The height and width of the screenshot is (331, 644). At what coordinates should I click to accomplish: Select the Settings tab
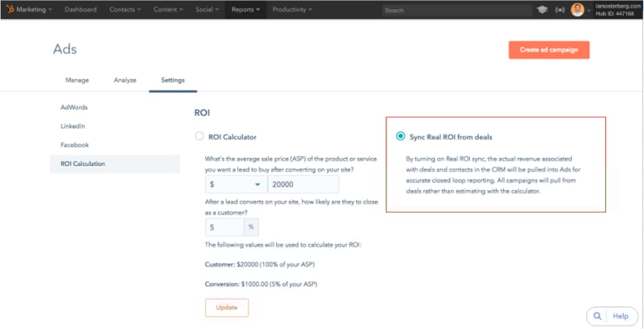pos(172,80)
